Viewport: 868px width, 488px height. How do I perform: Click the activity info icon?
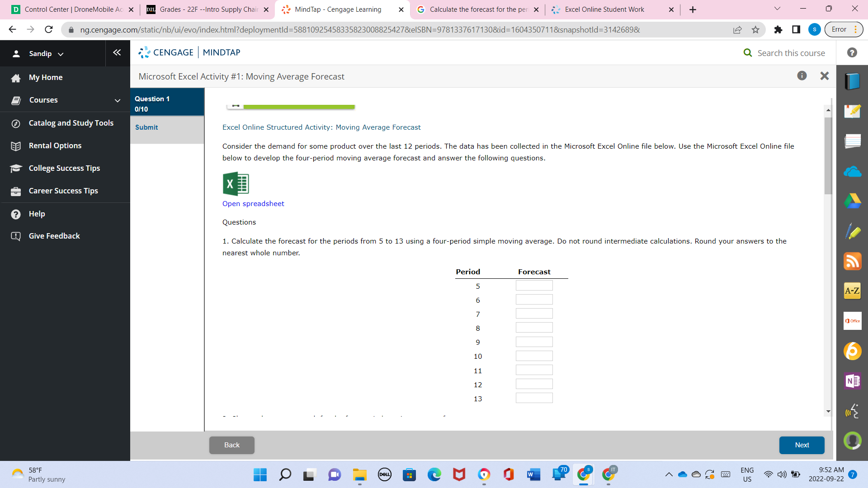coord(802,76)
